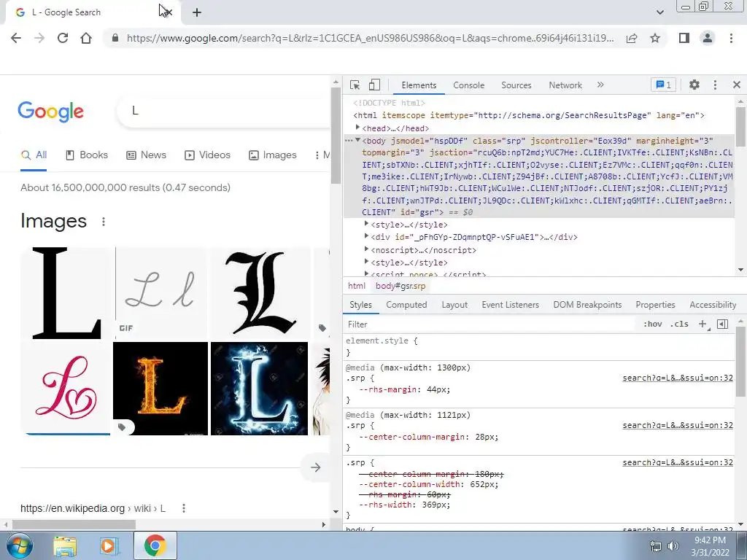Screen dimensions: 747x560
Task: Switch to the Network tab
Action: pos(565,85)
